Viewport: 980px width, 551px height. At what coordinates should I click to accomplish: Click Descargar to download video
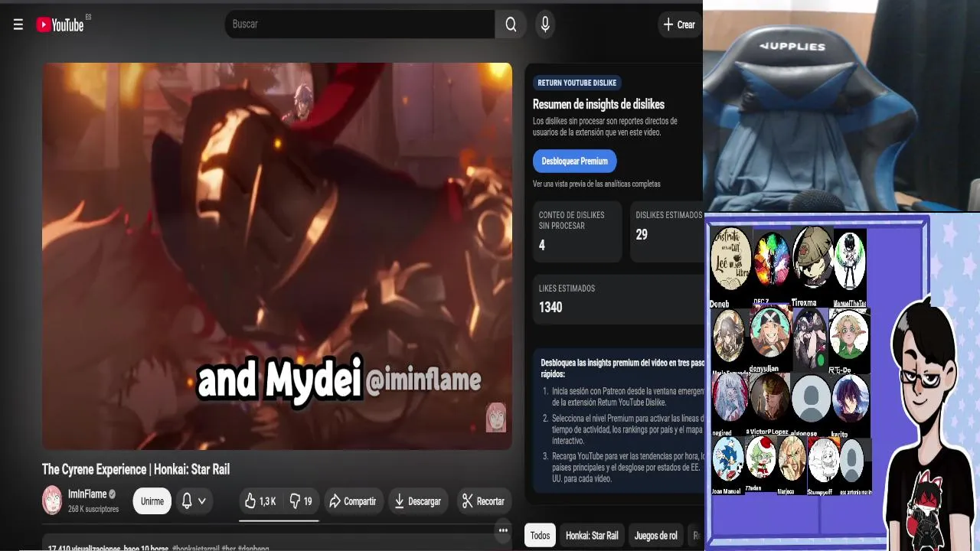(417, 501)
